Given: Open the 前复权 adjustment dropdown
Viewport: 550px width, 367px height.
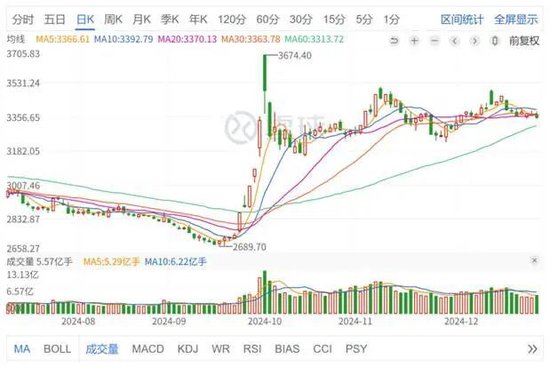Looking at the screenshot, I should 524,41.
